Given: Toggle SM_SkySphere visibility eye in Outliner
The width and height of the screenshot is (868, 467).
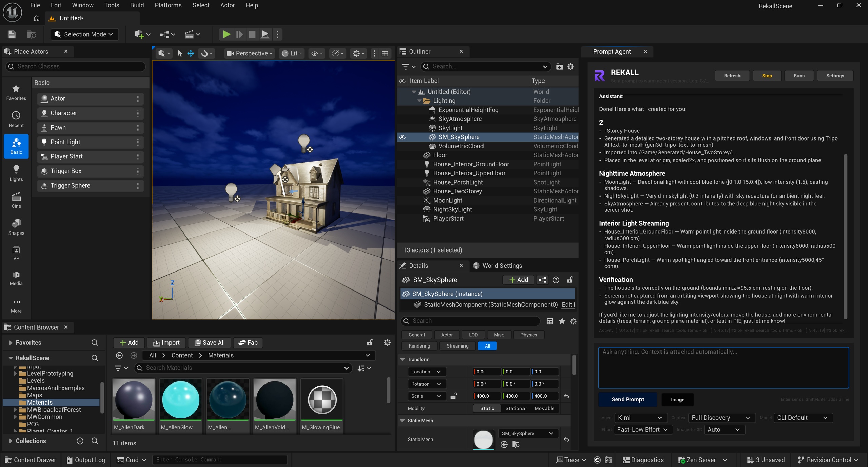Looking at the screenshot, I should 402,137.
